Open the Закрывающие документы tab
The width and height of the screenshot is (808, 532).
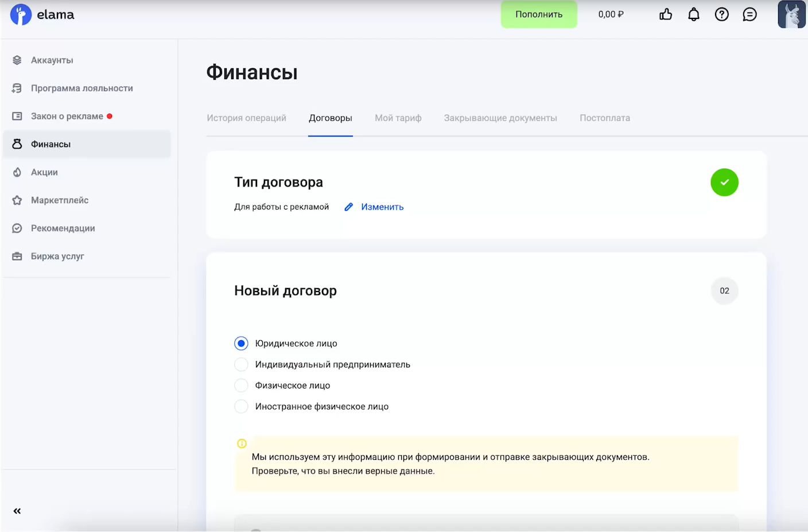point(500,118)
